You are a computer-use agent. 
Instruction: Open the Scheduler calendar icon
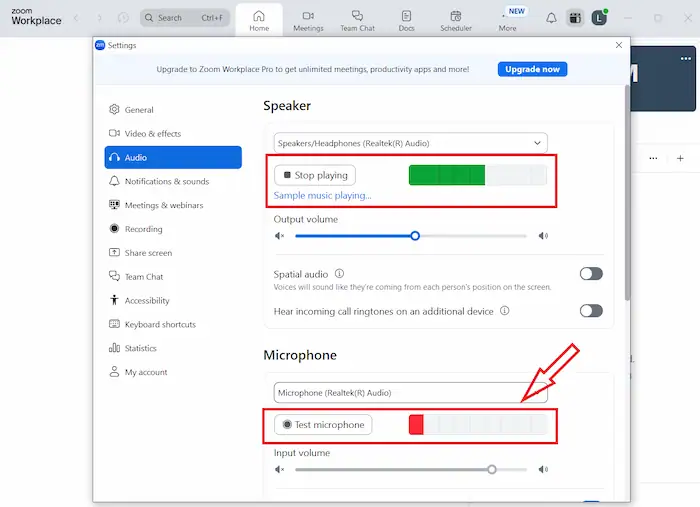click(x=456, y=16)
